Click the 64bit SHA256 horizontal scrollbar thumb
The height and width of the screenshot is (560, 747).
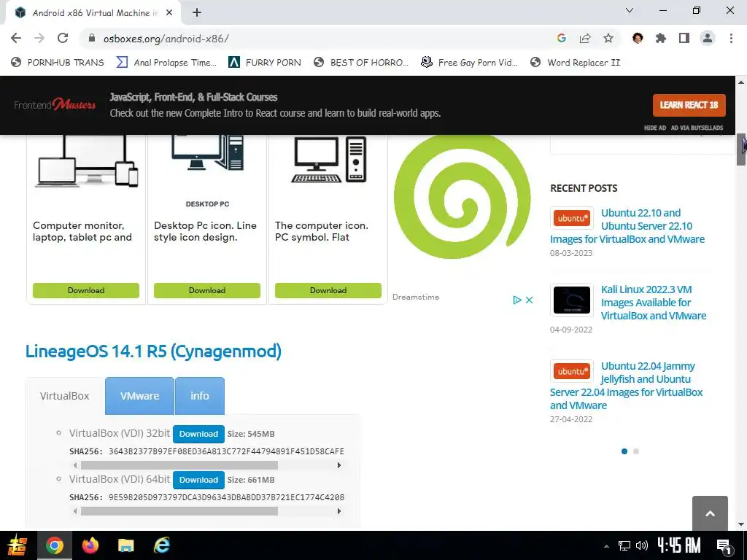(179, 511)
